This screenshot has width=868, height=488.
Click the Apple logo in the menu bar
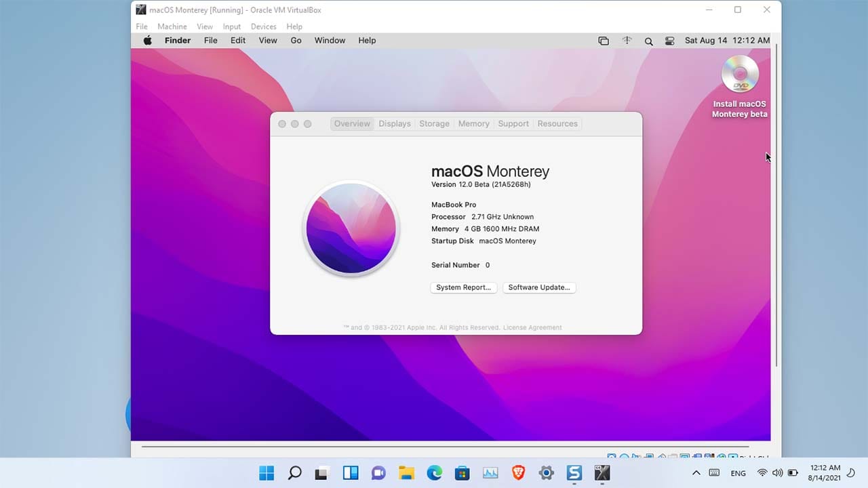[147, 41]
